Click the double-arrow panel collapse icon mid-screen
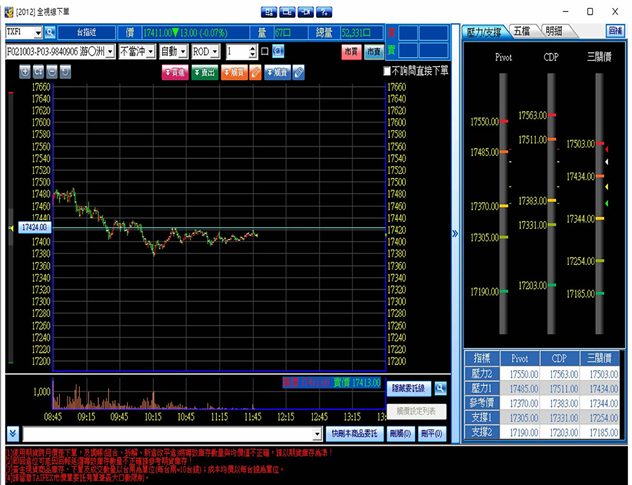Viewport: 632px width, 485px height. pos(455,233)
